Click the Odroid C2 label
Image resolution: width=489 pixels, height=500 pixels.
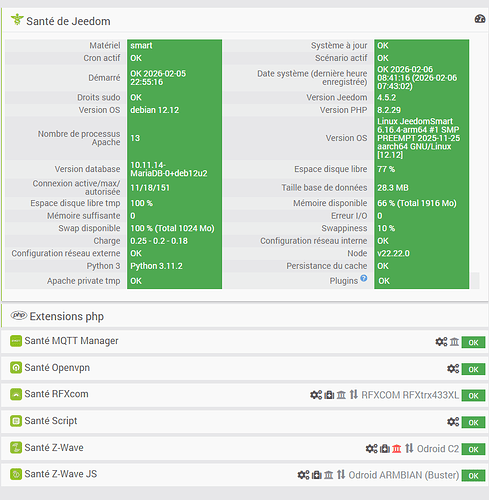click(438, 449)
